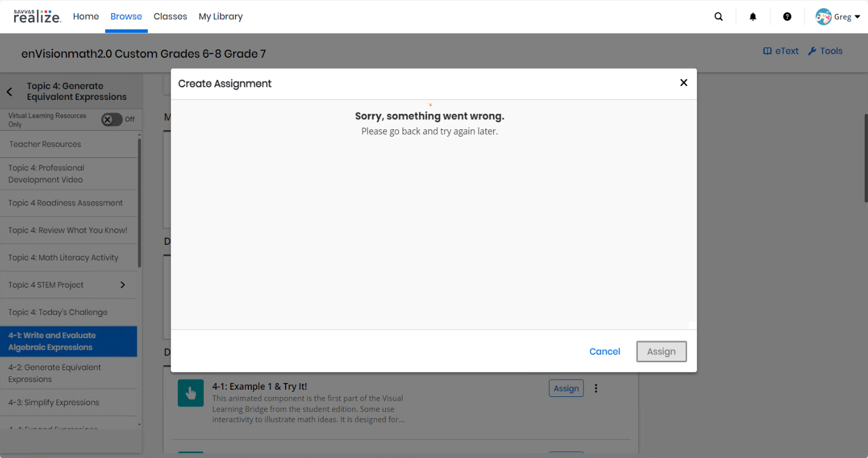Open the eText for this program
Viewport: 868px width, 458px height.
point(780,51)
